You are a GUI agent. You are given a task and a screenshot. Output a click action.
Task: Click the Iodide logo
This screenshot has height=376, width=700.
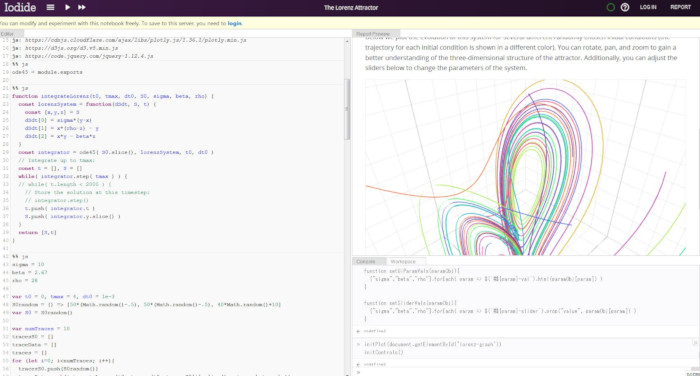[20, 7]
